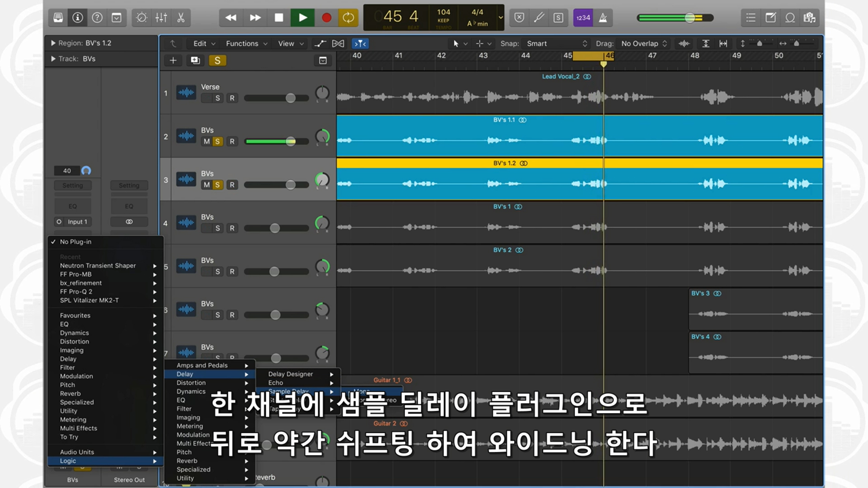
Task: Select Delay in the Logic submenu
Action: (210, 374)
